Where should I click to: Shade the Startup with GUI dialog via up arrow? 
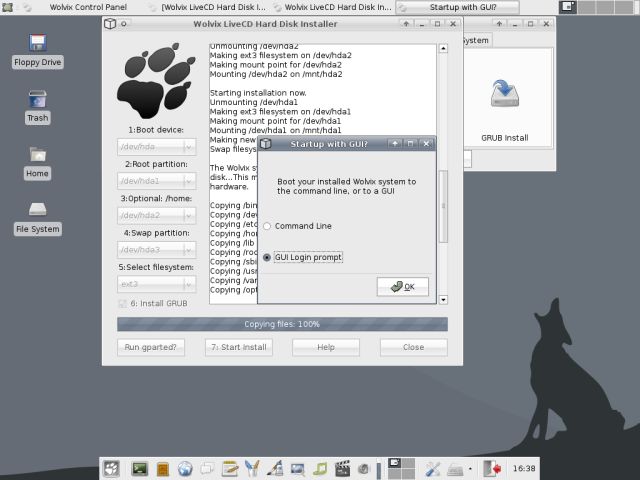pyautogui.click(x=394, y=144)
